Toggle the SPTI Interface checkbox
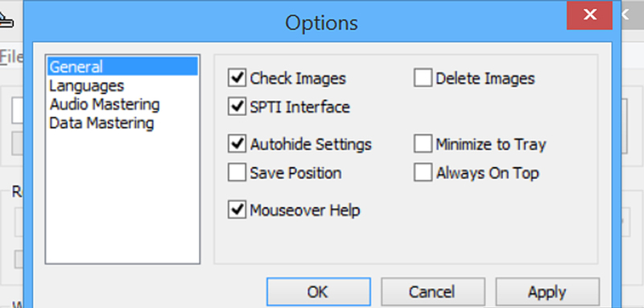The width and height of the screenshot is (644, 308). [237, 106]
